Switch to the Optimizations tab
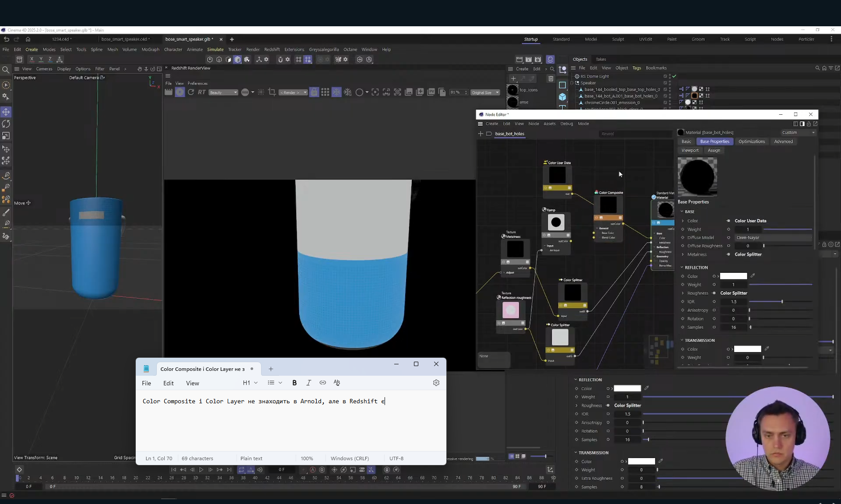The image size is (841, 504). (751, 141)
